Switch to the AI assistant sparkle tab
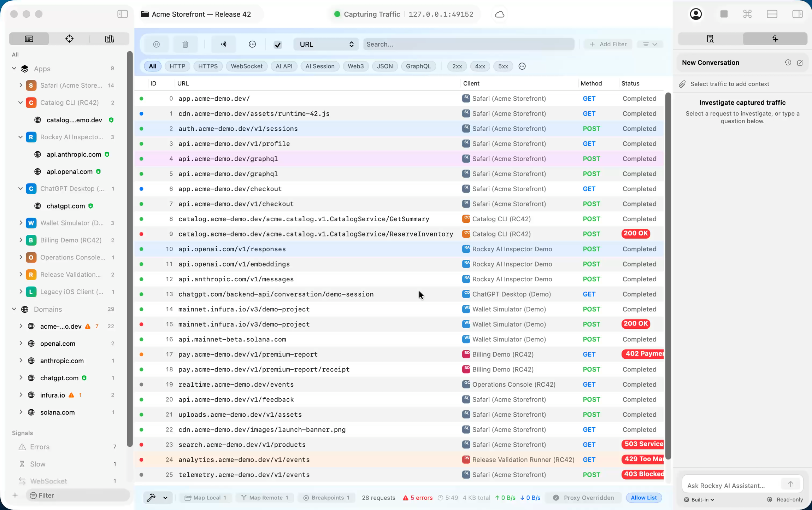Screen dimensions: 812x510 [x=775, y=39]
